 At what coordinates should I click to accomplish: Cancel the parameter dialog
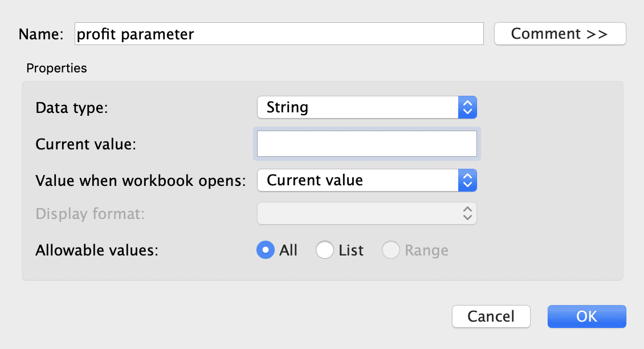pos(491,316)
